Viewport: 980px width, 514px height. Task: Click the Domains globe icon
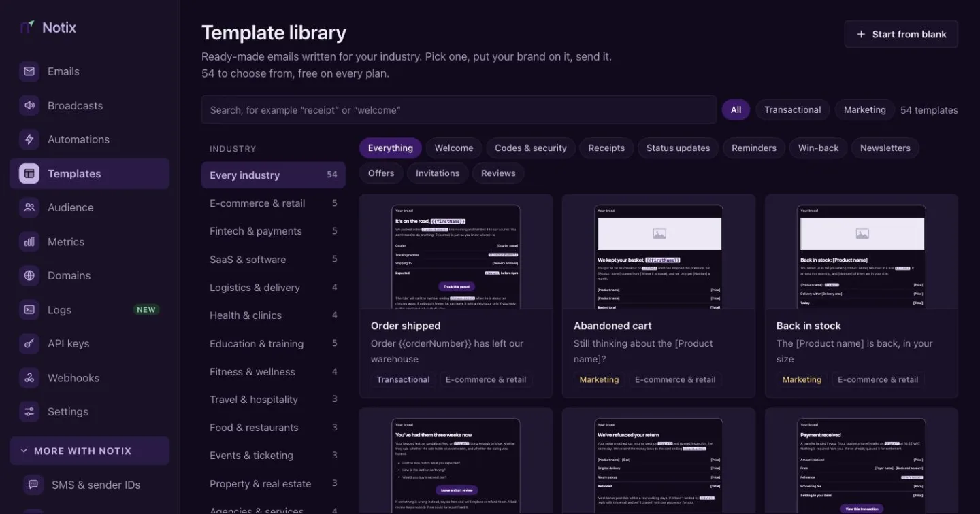[x=29, y=275]
